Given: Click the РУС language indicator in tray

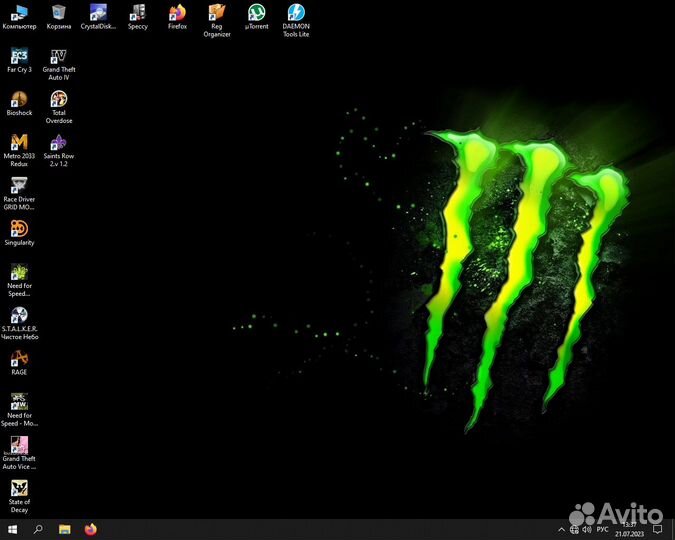Looking at the screenshot, I should [602, 529].
